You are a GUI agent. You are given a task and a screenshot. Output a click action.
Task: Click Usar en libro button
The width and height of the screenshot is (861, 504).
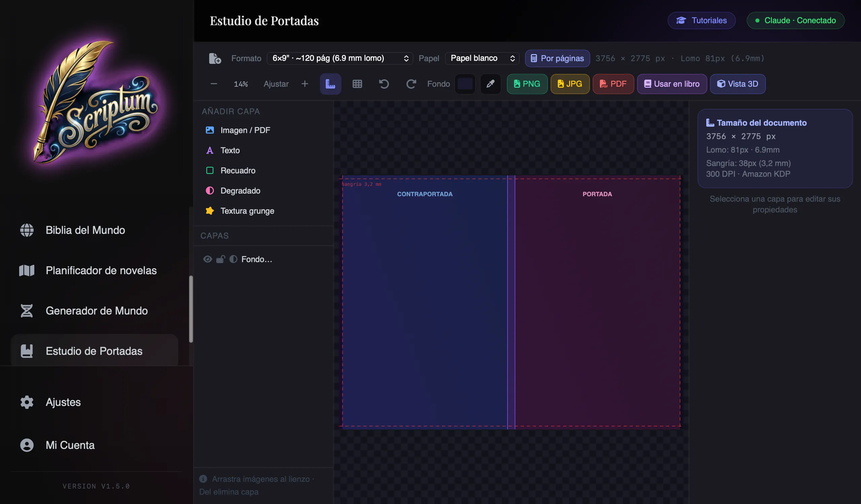tap(672, 84)
